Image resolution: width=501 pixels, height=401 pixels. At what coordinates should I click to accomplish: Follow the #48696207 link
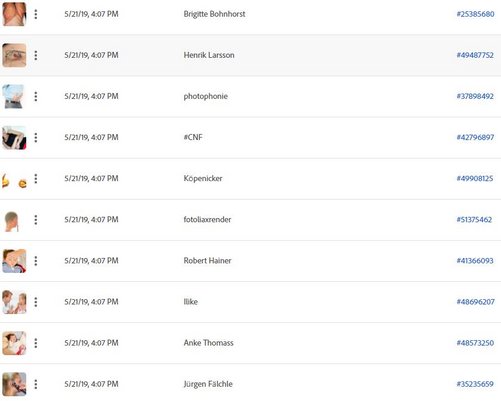[475, 302]
